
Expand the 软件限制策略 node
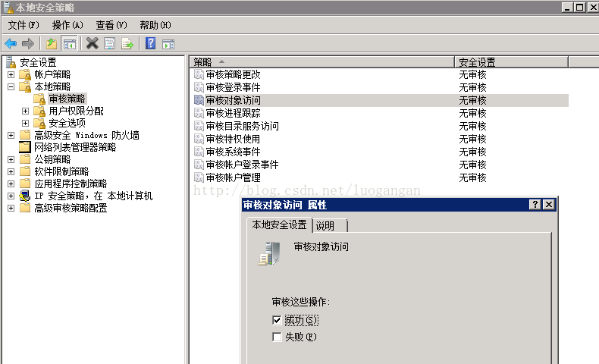tap(11, 172)
